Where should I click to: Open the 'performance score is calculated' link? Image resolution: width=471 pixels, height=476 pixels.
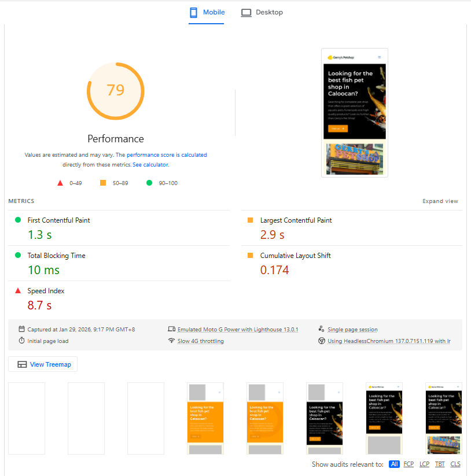167,155
